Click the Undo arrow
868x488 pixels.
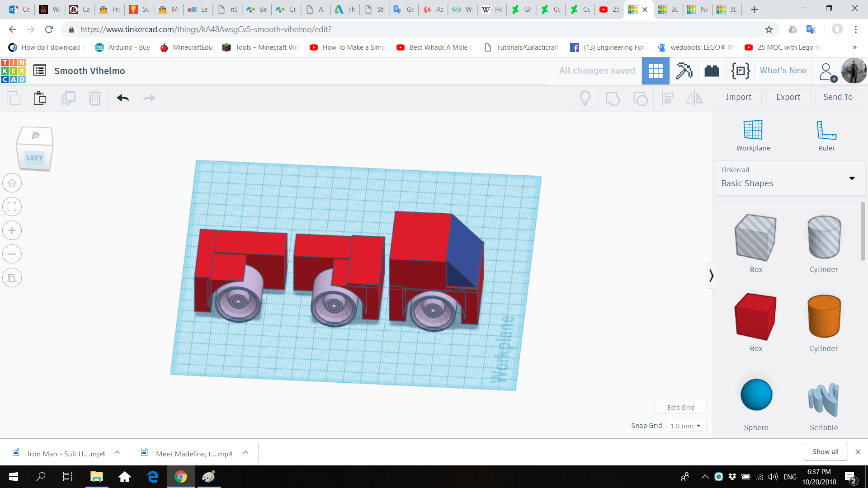pos(123,98)
